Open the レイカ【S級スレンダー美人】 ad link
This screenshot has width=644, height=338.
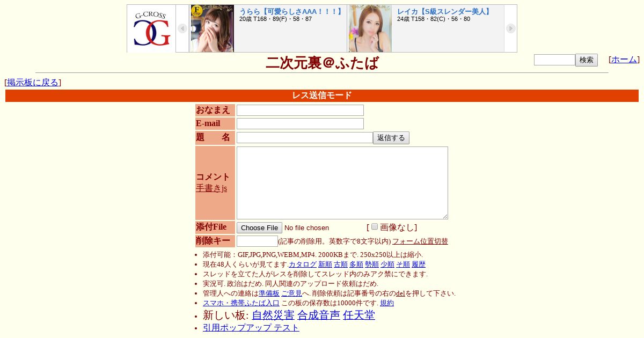[445, 11]
